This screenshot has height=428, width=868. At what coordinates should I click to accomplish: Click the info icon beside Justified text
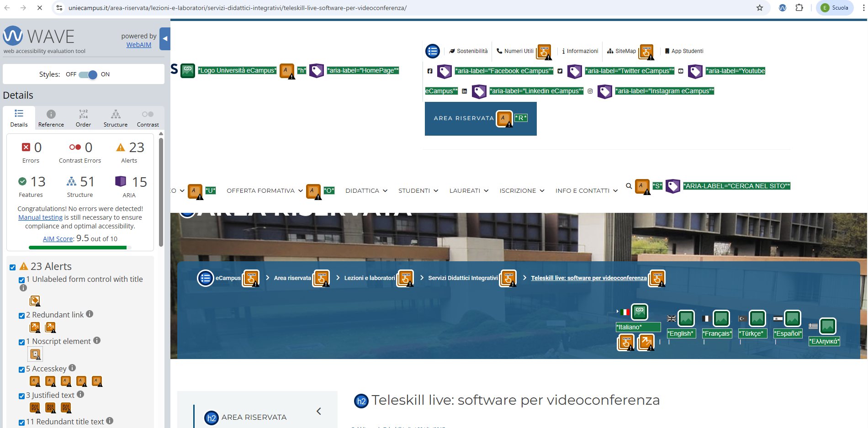click(80, 394)
